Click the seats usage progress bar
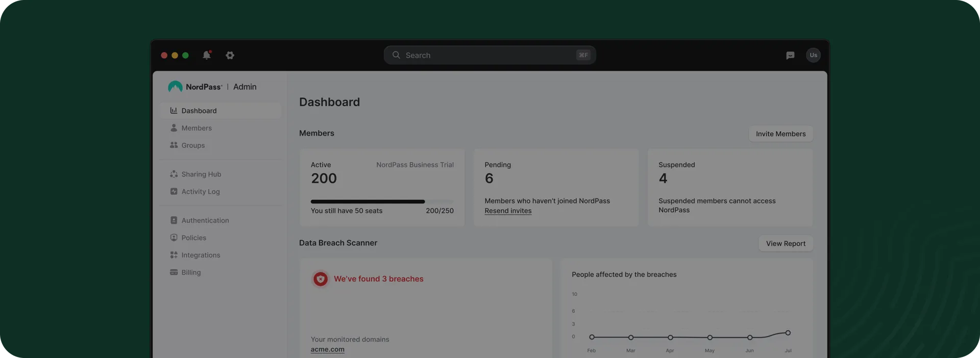This screenshot has width=980, height=358. tap(382, 201)
